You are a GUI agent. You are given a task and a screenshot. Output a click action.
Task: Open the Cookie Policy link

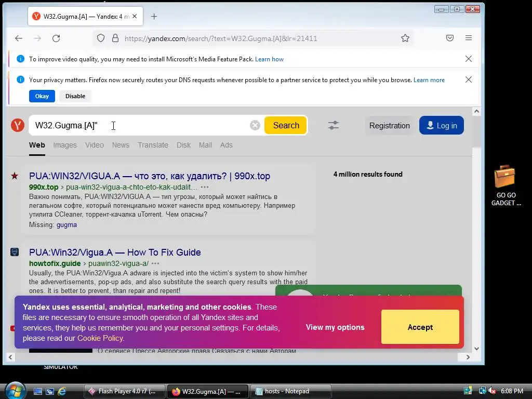click(x=100, y=338)
